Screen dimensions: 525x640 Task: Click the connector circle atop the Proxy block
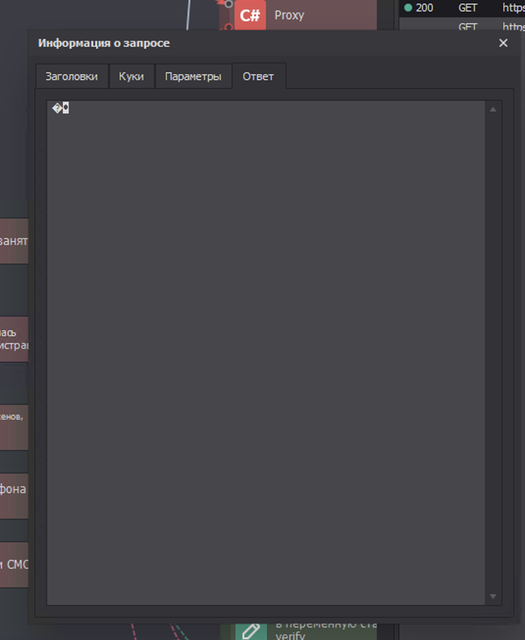tap(229, 4)
